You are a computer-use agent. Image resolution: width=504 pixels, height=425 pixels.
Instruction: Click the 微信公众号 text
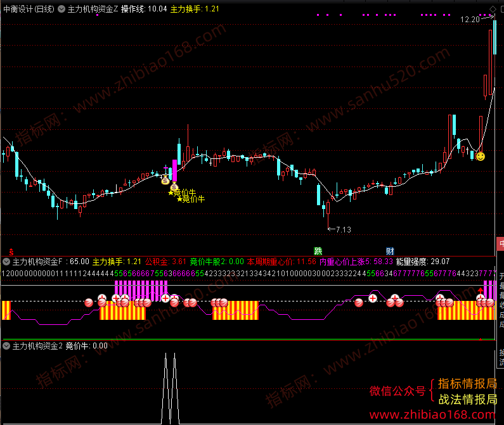[x=397, y=391]
